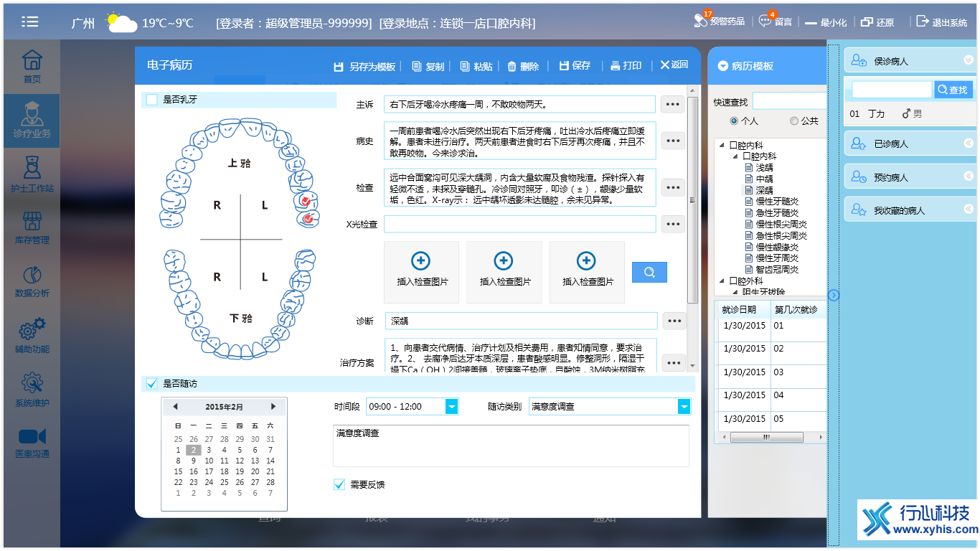Screen dimensions: 980x551
Task: Uncheck the 需要反馈 feedback checkbox
Action: click(339, 484)
